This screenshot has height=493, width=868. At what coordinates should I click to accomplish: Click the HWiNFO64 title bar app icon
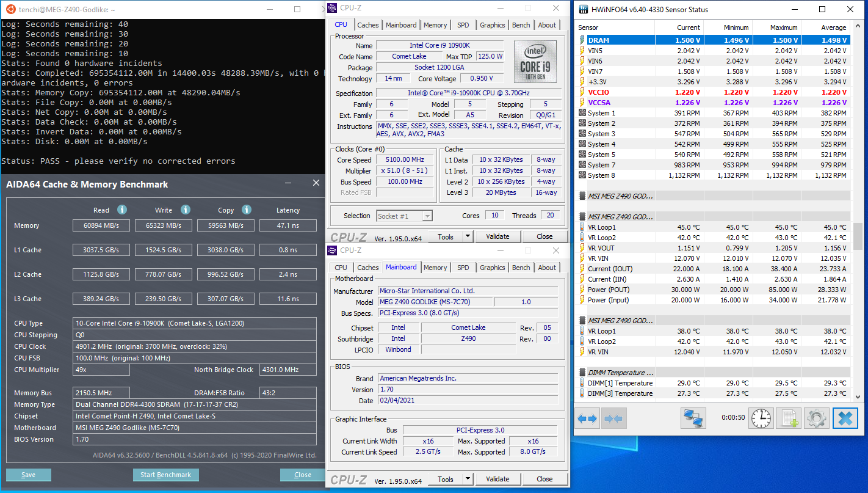coord(583,9)
